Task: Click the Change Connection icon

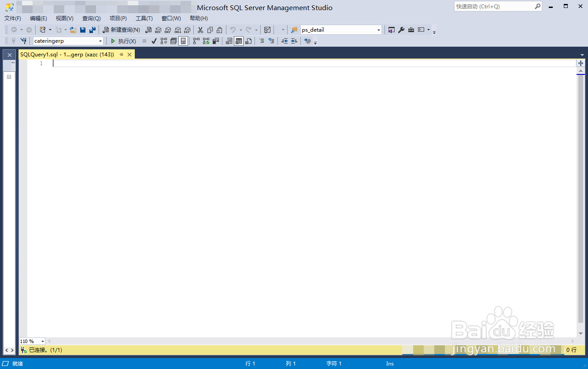Action: pyautogui.click(x=24, y=41)
